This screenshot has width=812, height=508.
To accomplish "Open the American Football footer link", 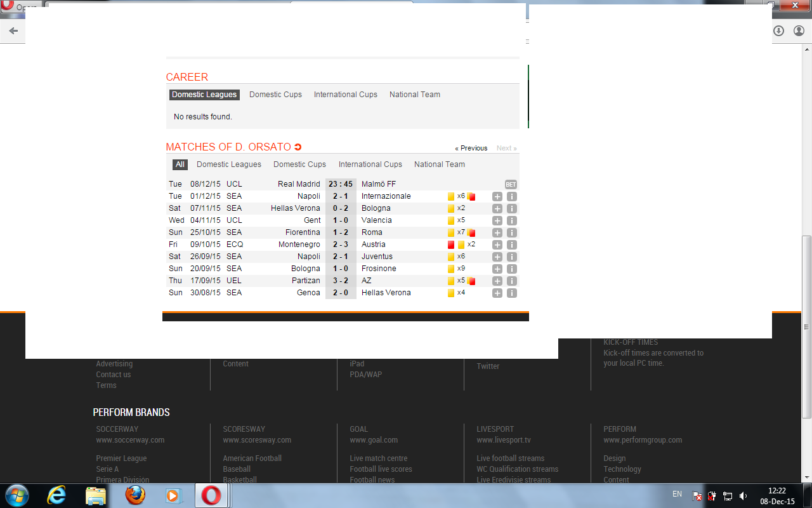I will (x=252, y=458).
